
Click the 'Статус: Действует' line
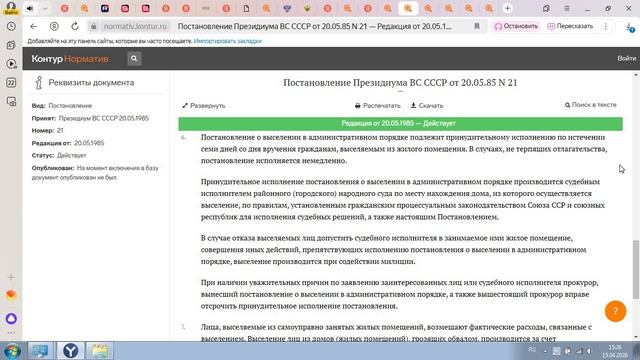pos(59,156)
